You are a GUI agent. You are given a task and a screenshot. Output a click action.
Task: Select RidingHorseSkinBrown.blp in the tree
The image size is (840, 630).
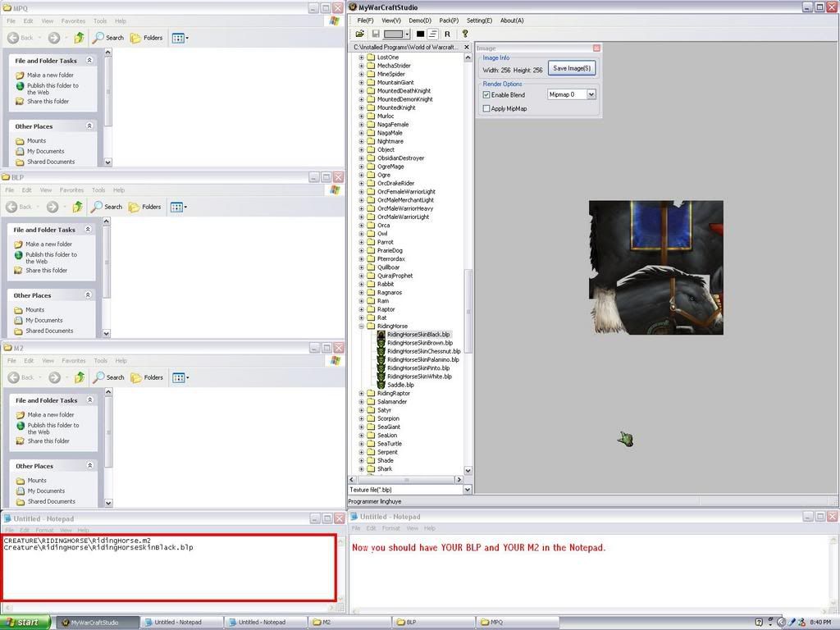click(419, 343)
